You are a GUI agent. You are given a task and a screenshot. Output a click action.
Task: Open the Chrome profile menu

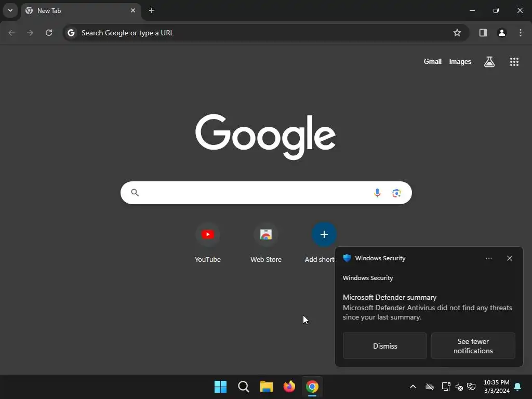(x=502, y=33)
